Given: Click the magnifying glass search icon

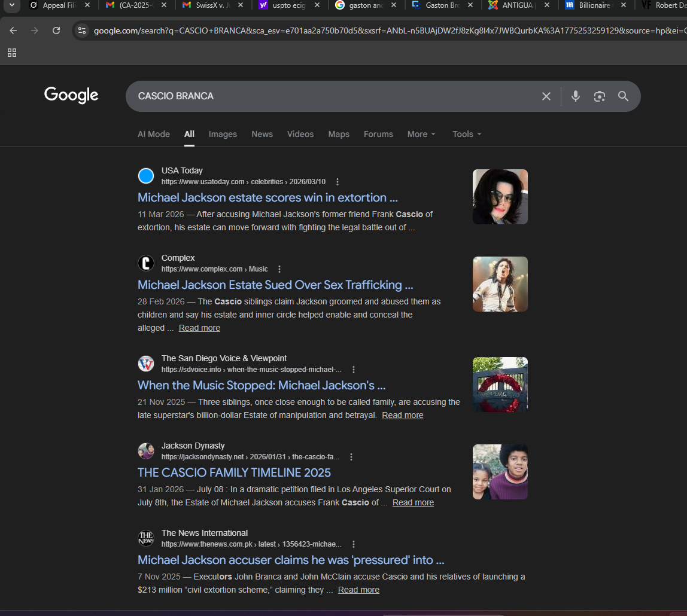Looking at the screenshot, I should tap(623, 96).
